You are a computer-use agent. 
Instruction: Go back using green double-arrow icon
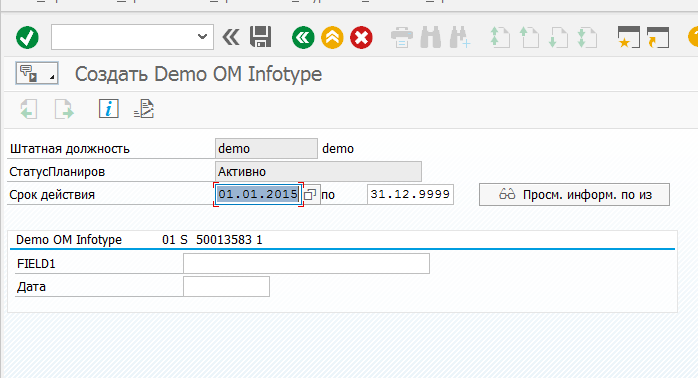coord(303,37)
